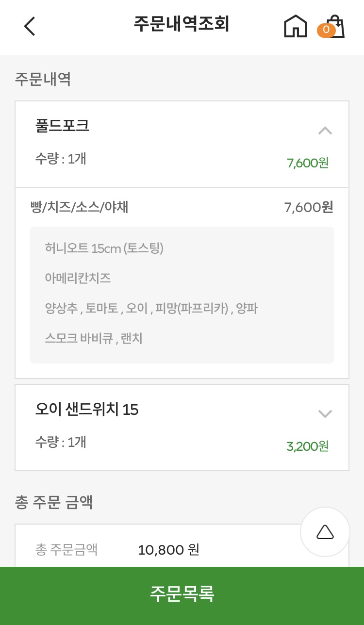This screenshot has height=625, width=364.
Task: Collapse the 풀드포크 order details
Action: pyautogui.click(x=325, y=131)
